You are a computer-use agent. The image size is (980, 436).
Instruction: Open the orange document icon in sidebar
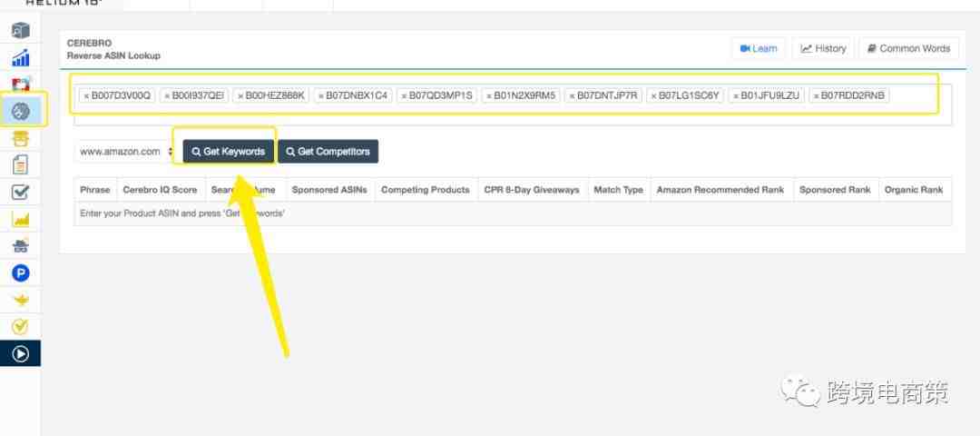coord(20,164)
